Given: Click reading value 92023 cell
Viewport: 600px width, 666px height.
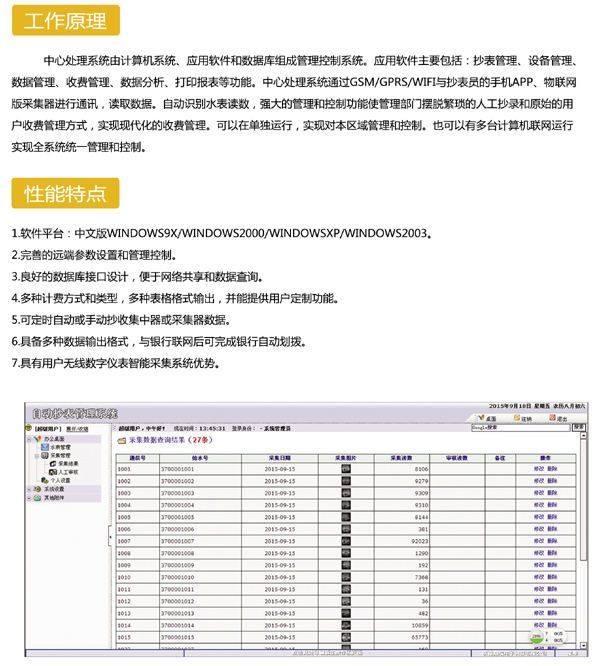Looking at the screenshot, I should 402,541.
